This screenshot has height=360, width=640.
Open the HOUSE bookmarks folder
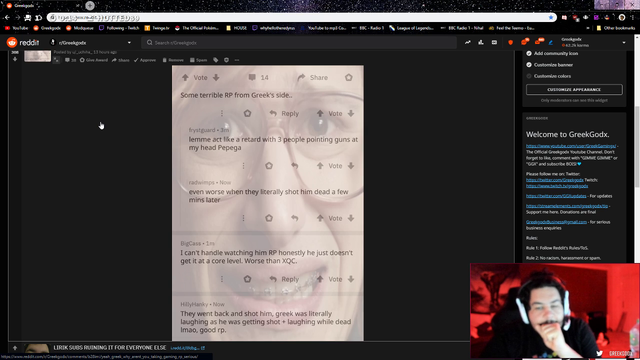[237, 28]
